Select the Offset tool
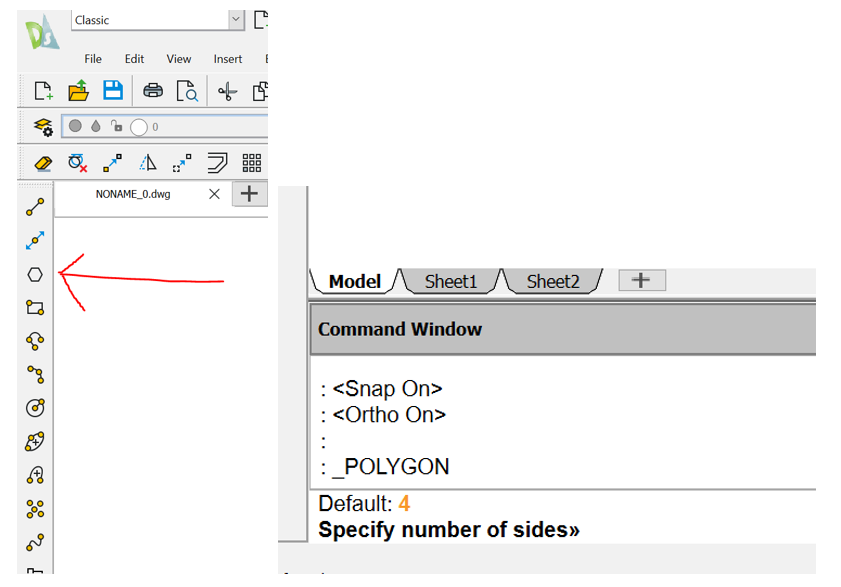Image resolution: width=841 pixels, height=587 pixels. tap(217, 163)
